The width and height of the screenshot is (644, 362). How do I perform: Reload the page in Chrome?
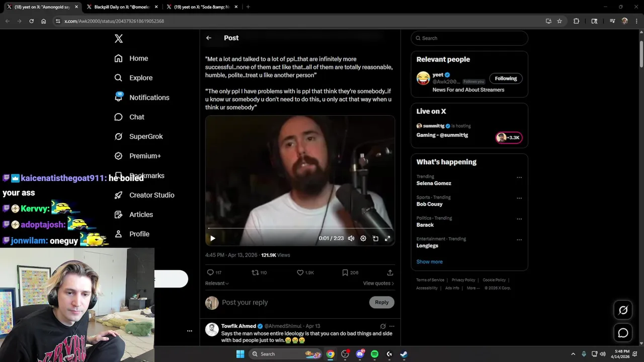[x=31, y=21]
